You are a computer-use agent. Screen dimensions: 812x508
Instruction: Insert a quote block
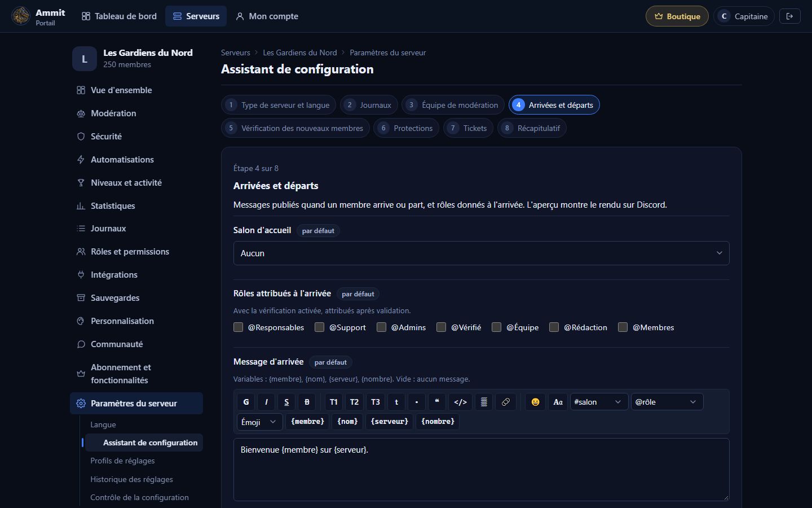437,402
